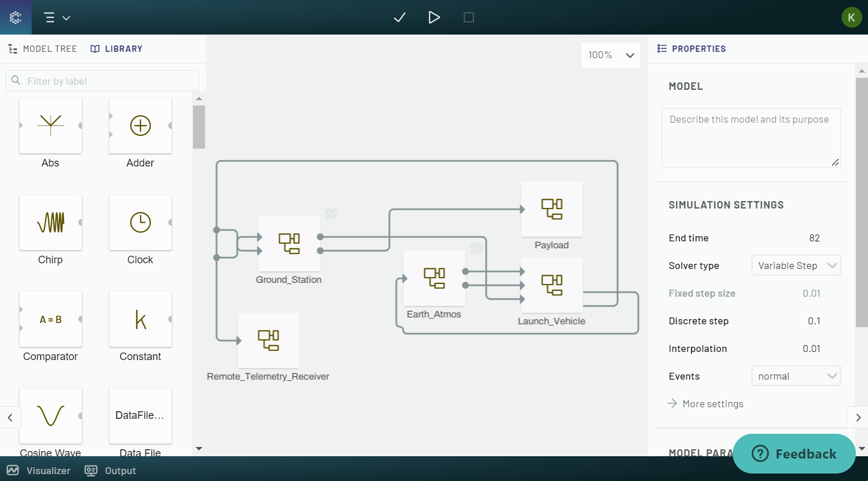This screenshot has height=481, width=868.
Task: Open the Events dropdown showing normal
Action: (x=795, y=376)
